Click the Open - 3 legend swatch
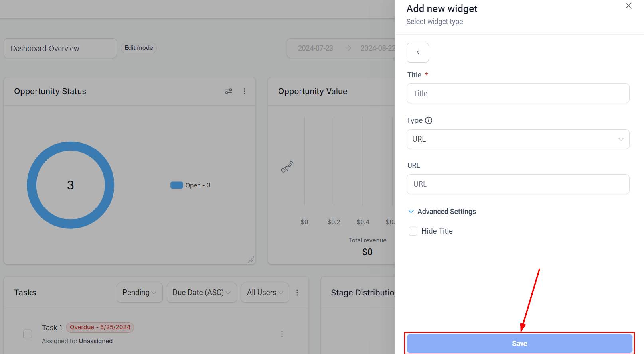 pos(176,185)
